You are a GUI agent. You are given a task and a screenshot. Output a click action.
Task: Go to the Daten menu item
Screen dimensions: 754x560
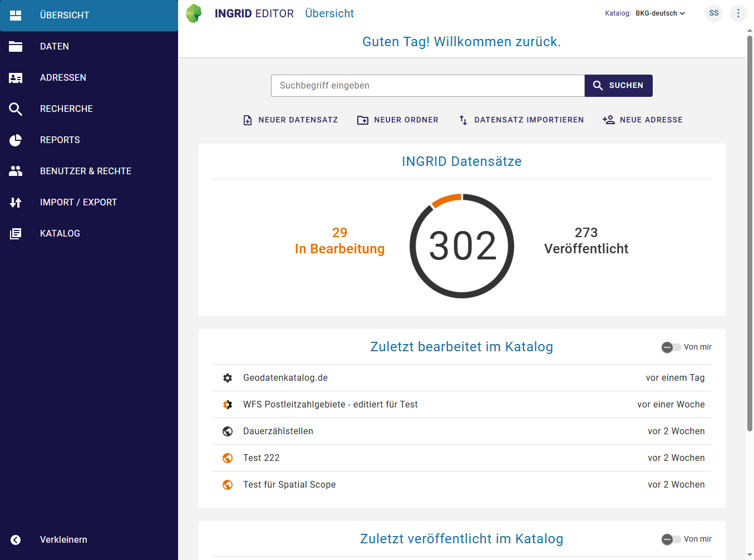(x=89, y=47)
